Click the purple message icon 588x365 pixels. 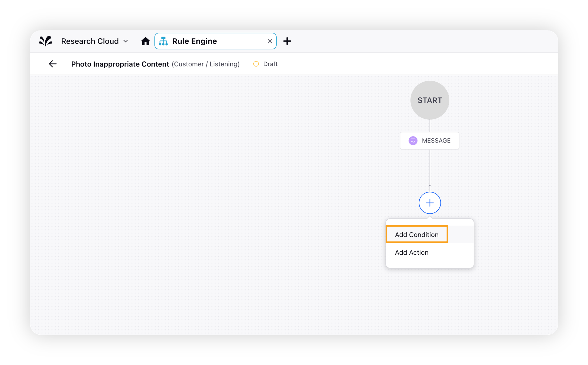(413, 141)
